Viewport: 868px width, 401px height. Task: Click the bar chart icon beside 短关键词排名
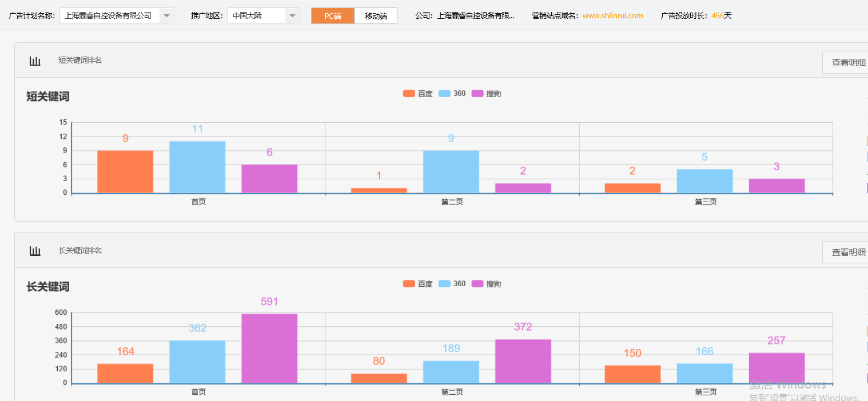point(35,60)
